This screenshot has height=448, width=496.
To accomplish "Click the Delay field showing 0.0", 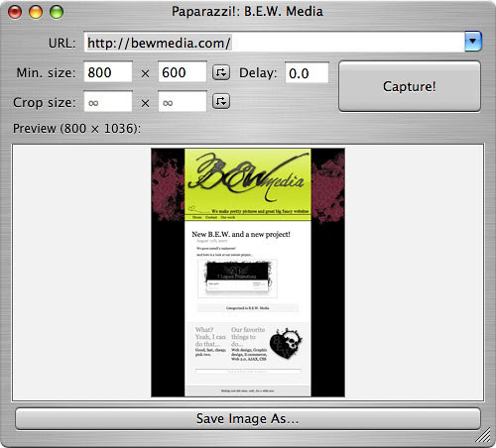I will click(x=307, y=72).
